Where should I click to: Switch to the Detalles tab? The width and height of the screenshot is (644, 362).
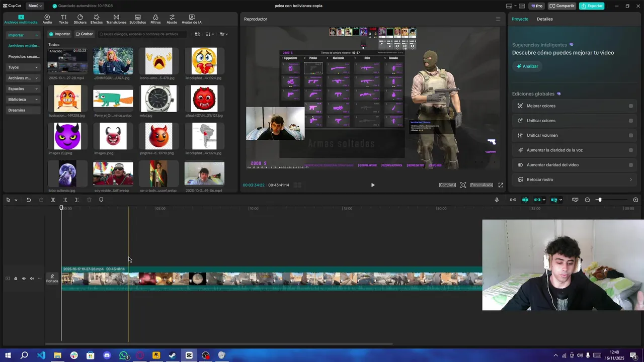pos(544,19)
